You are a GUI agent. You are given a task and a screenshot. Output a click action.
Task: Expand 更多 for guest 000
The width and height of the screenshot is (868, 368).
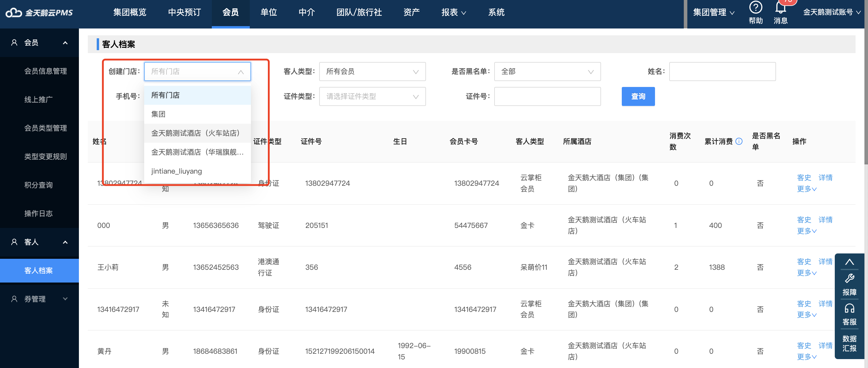coord(806,231)
